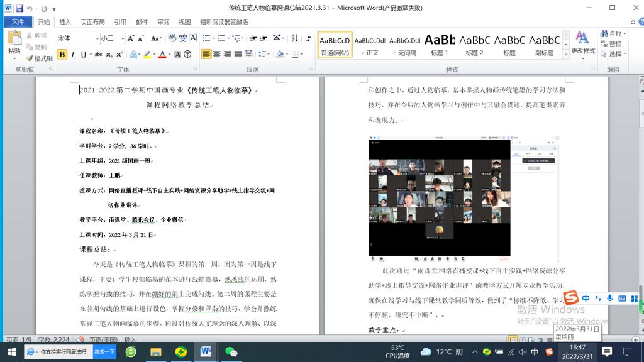This screenshot has height=362, width=644.
Task: Click the Italic formatting icon
Action: (73, 55)
